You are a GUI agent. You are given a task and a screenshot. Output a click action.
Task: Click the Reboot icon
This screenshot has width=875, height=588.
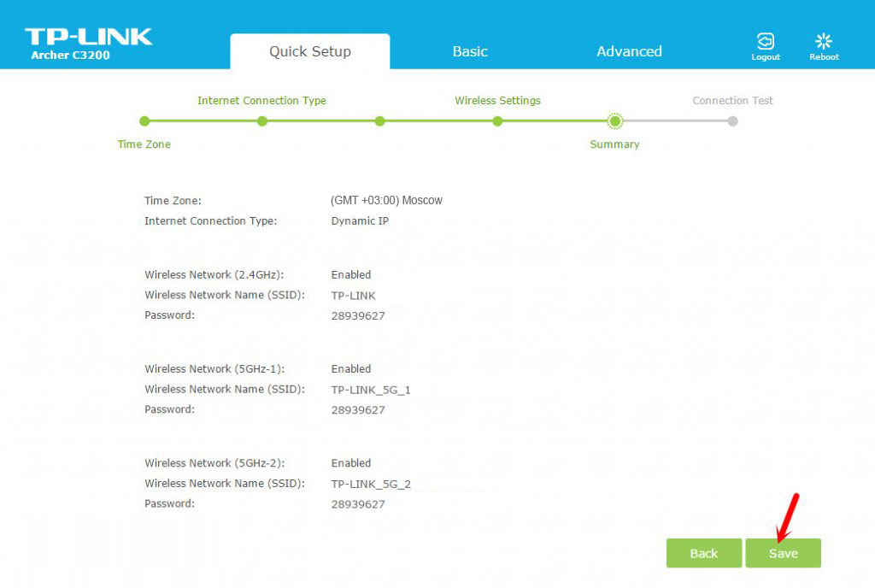pos(824,41)
